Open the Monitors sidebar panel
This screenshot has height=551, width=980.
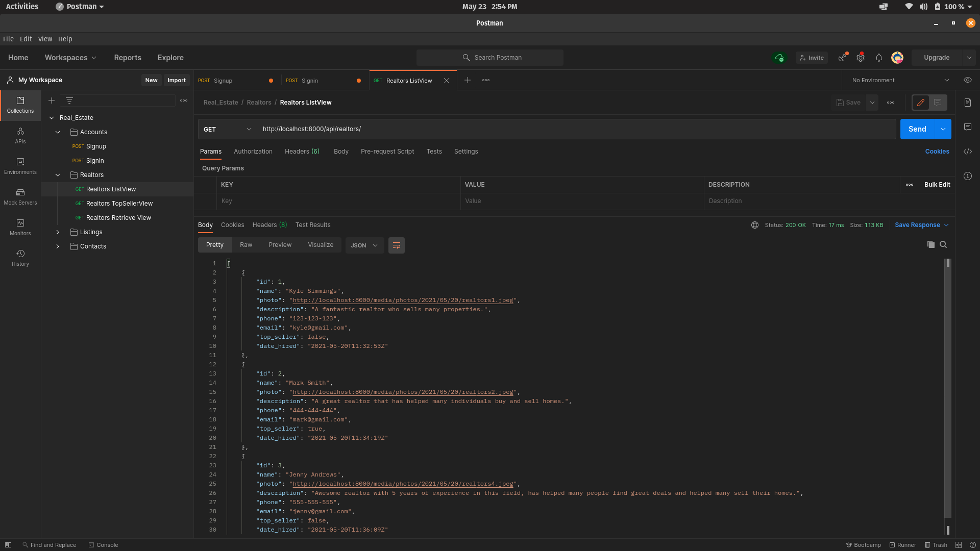(20, 227)
